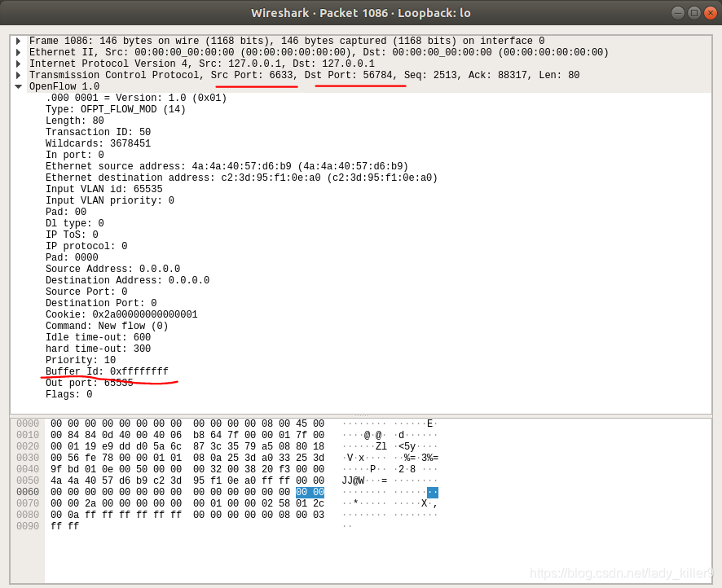Image resolution: width=722 pixels, height=588 pixels.
Task: Select the Pad: 0000 field
Action: [x=72, y=257]
